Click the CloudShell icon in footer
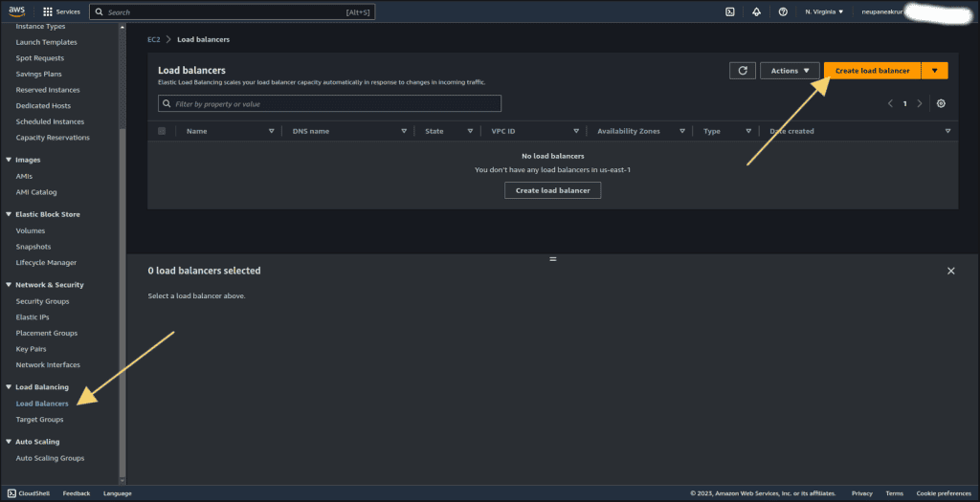Screen dimensions: 980x502 [11, 493]
